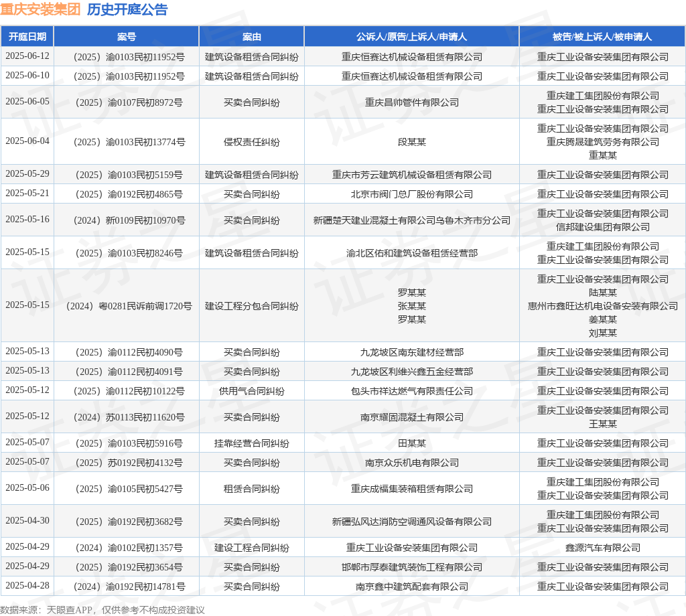Image resolution: width=686 pixels, height=616 pixels.
Task: Click the 重庆安装集团 title text
Action: tap(40, 9)
